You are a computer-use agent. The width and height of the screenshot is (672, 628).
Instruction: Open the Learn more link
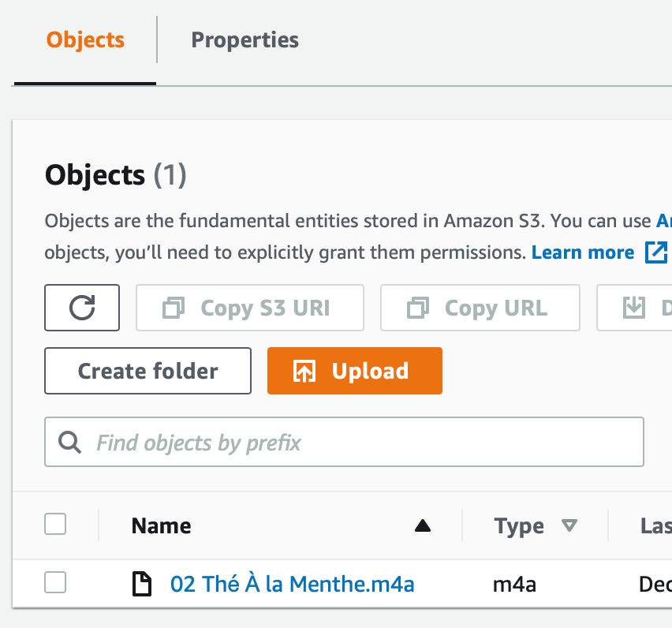tap(582, 252)
